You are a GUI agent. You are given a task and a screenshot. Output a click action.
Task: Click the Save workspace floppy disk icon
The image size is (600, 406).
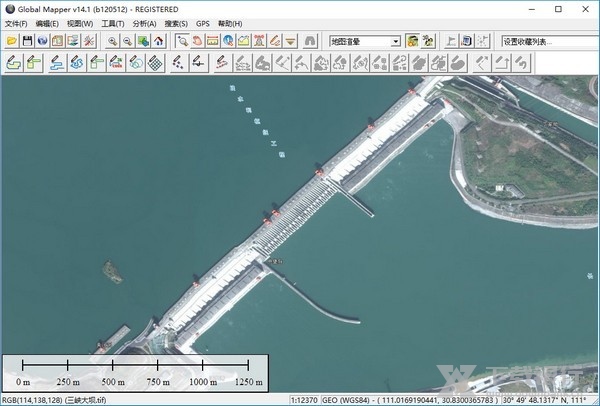click(x=27, y=41)
